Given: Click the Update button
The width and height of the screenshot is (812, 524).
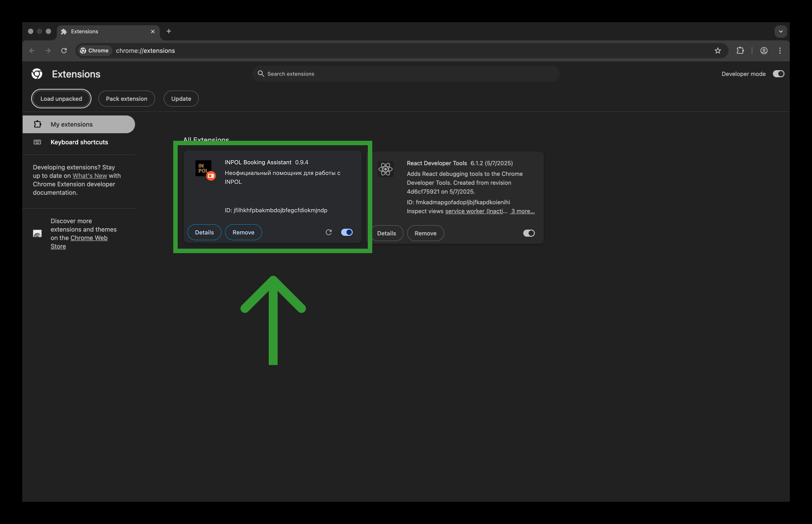Looking at the screenshot, I should tap(181, 99).
